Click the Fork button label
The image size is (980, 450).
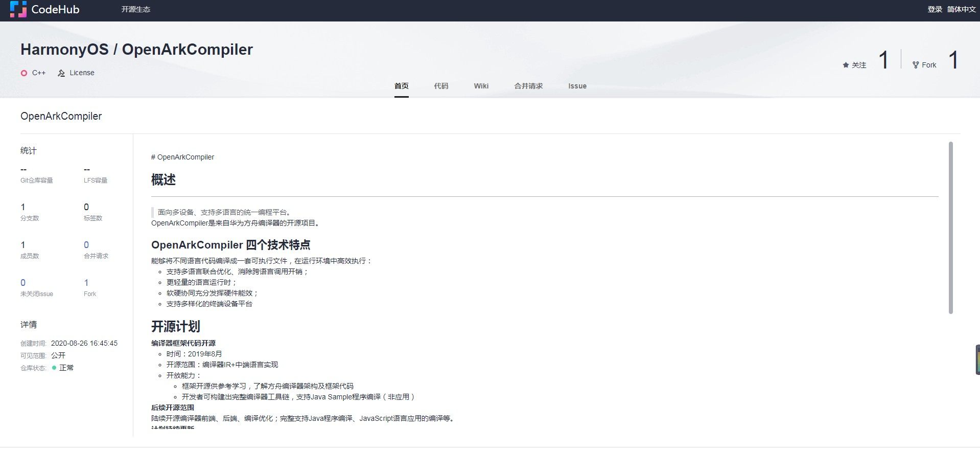tap(929, 65)
